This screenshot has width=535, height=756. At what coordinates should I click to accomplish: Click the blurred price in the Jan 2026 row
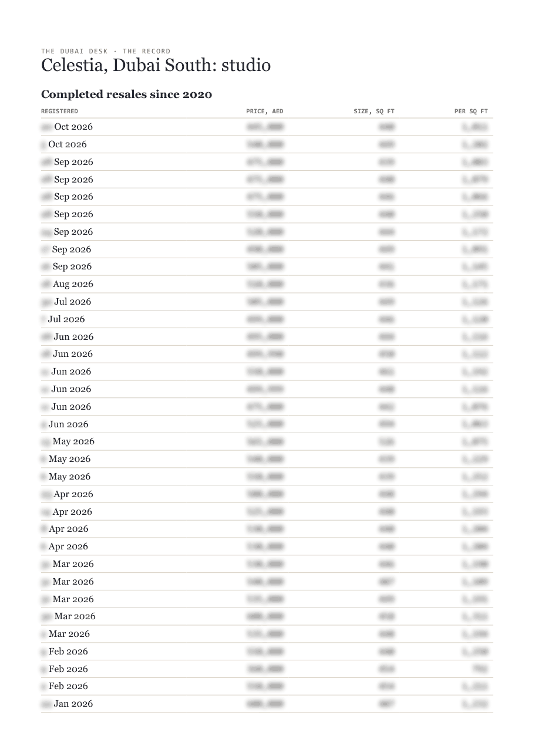265,704
